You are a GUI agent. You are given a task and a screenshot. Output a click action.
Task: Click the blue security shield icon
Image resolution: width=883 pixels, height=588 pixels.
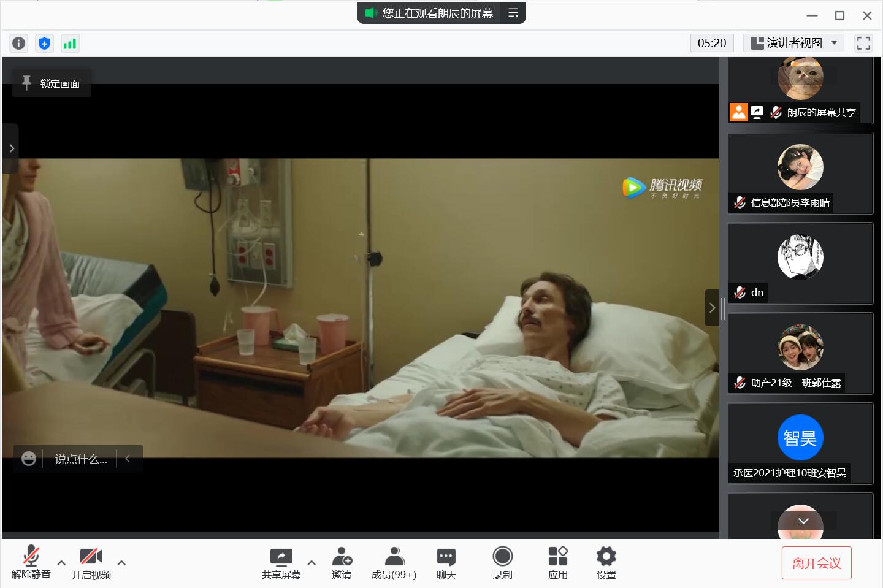(44, 43)
